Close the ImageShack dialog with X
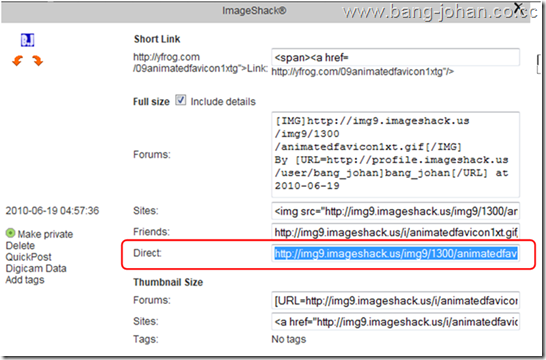This screenshot has height=360, width=546. [519, 7]
